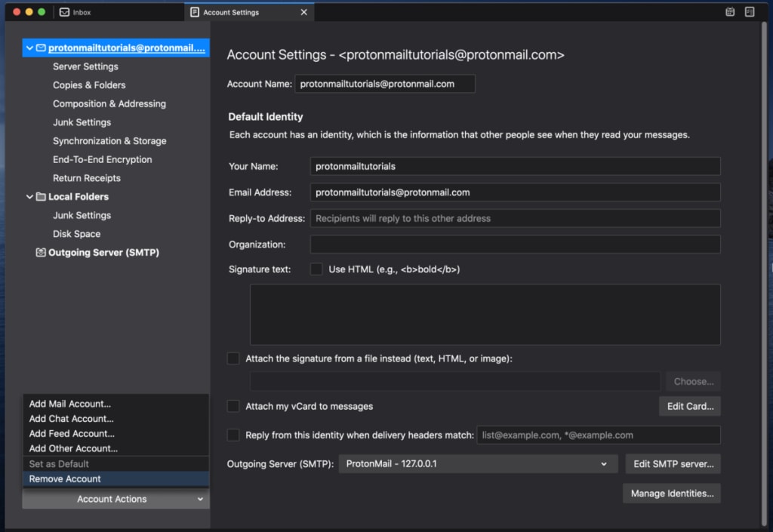This screenshot has height=532, width=773.
Task: Select the protonmailtutorials account in the sidebar
Action: click(115, 48)
